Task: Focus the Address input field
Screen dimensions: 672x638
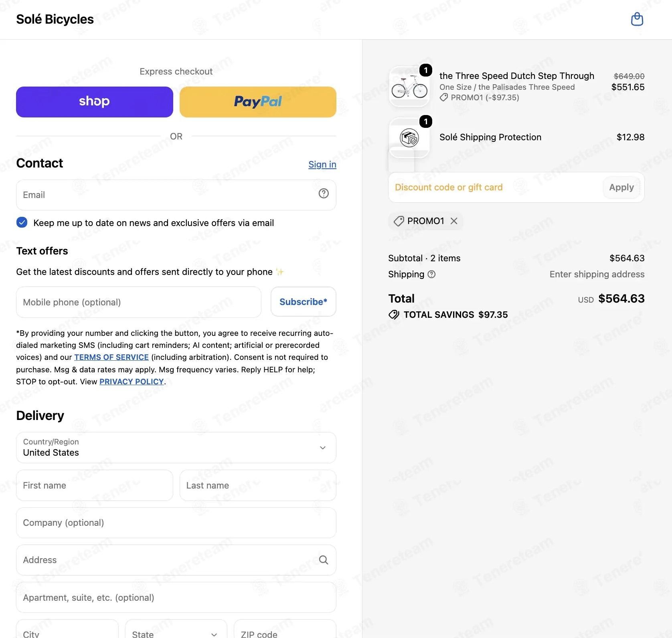Action: pyautogui.click(x=176, y=560)
